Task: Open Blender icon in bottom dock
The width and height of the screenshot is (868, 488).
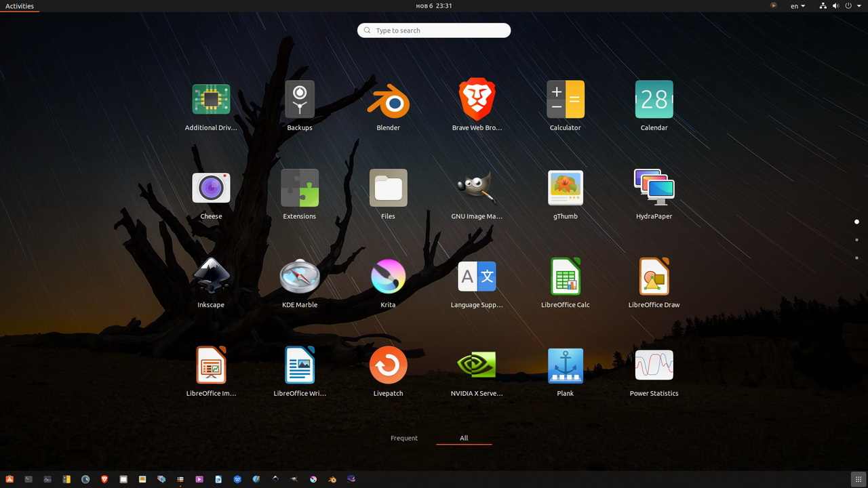Action: point(332,479)
